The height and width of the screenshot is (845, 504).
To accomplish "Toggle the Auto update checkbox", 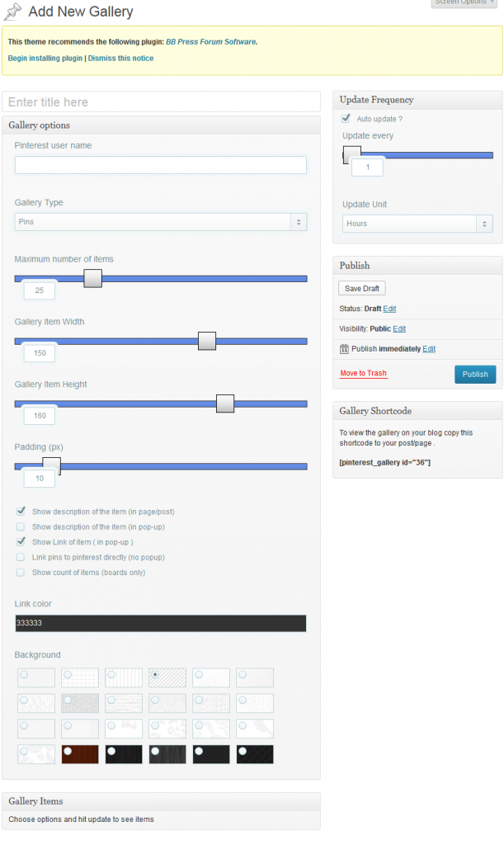I will [x=346, y=119].
